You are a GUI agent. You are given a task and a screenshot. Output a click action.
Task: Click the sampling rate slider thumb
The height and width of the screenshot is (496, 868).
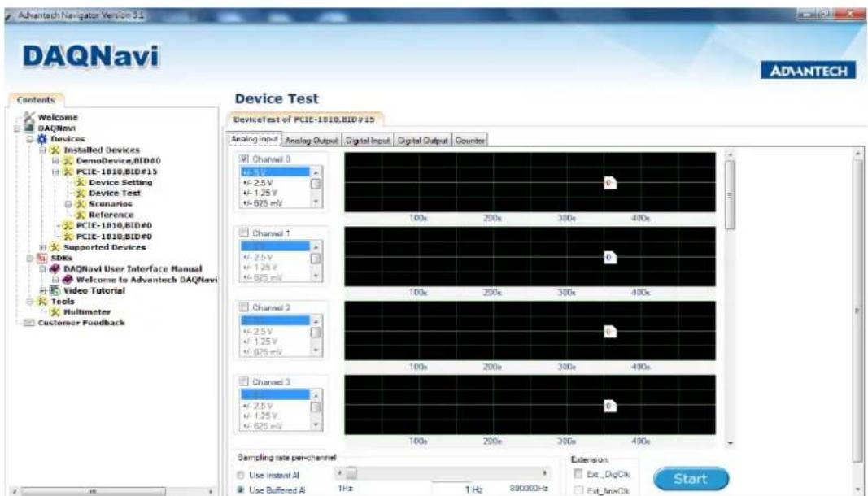coord(351,473)
